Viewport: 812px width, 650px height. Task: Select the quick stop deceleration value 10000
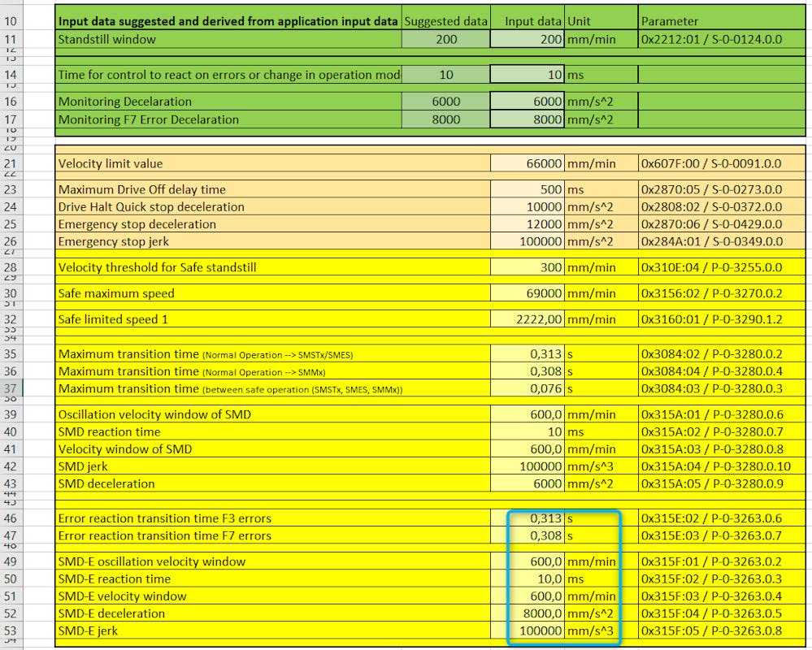(x=528, y=207)
